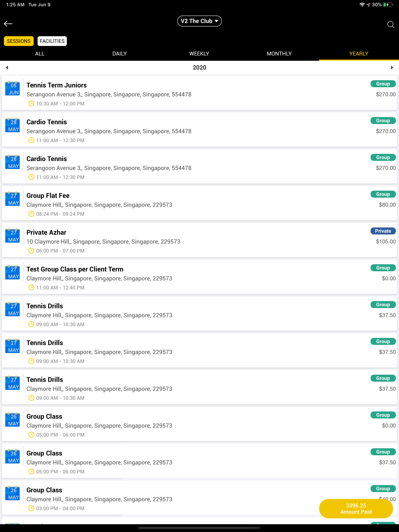Screen dimensions: 399x532
Task: Click the $80.00 price
Action: 387,205
